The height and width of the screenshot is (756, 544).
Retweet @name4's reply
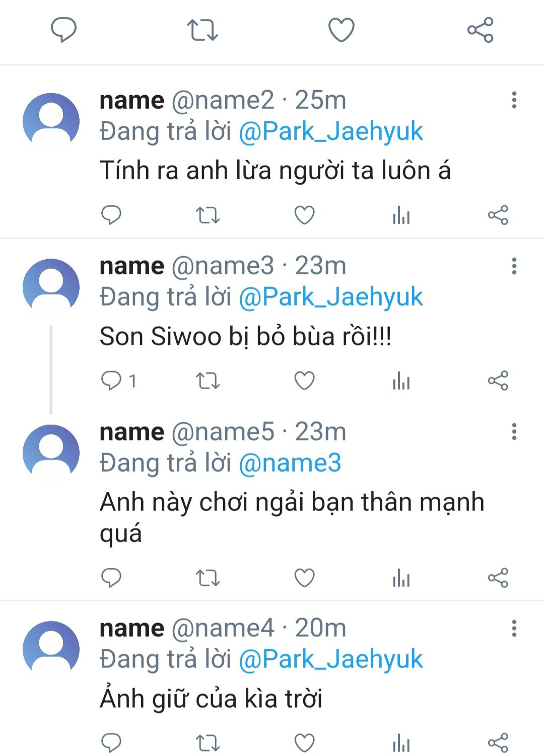[208, 743]
